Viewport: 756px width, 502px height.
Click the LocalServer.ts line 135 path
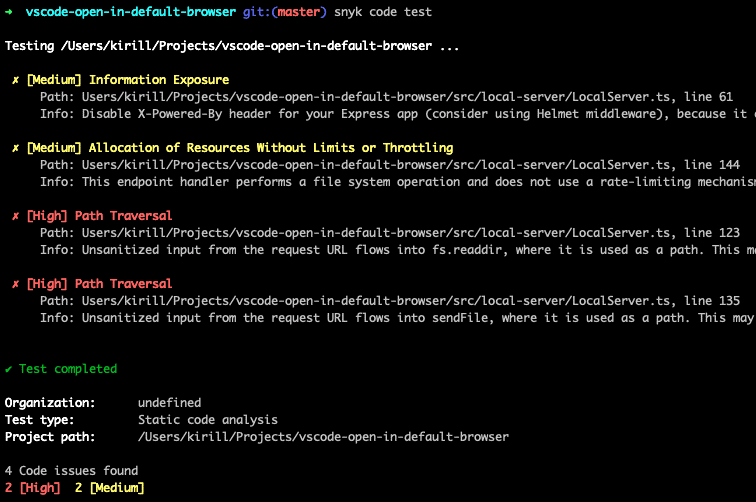tap(410, 301)
